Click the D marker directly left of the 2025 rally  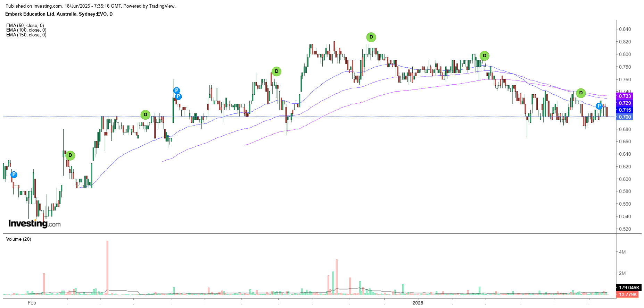tap(276, 72)
